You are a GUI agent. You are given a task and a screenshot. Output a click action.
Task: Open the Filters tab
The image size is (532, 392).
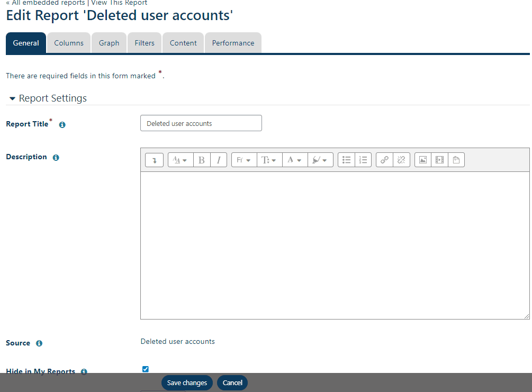pos(144,43)
